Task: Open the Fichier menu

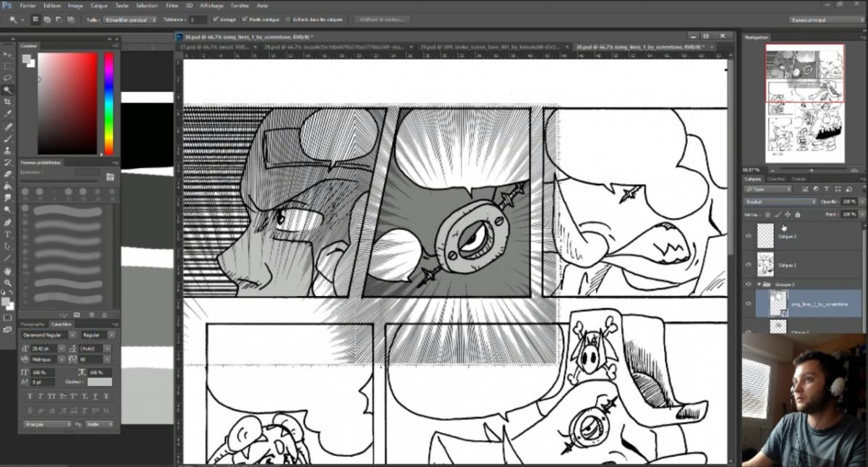Action: tap(28, 5)
